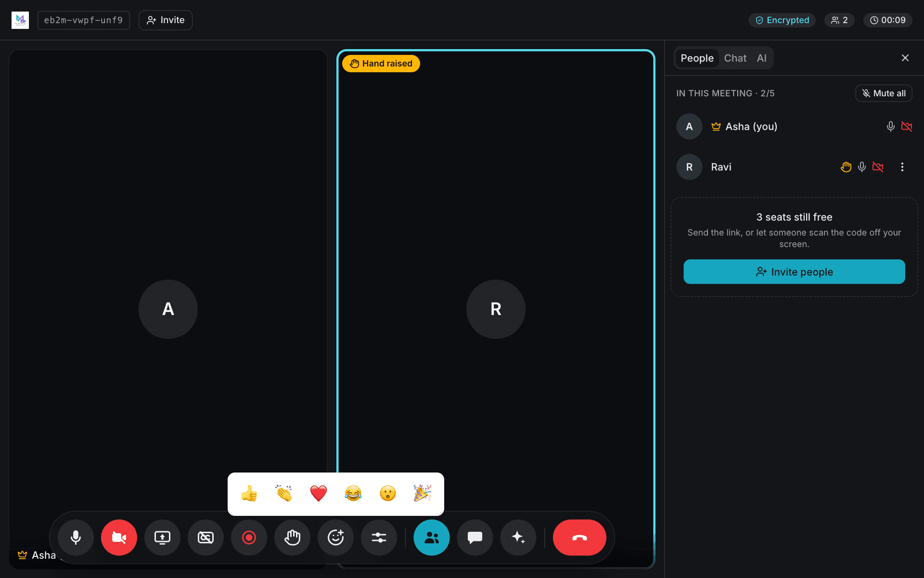Click the app logo in the top-left

coord(20,20)
